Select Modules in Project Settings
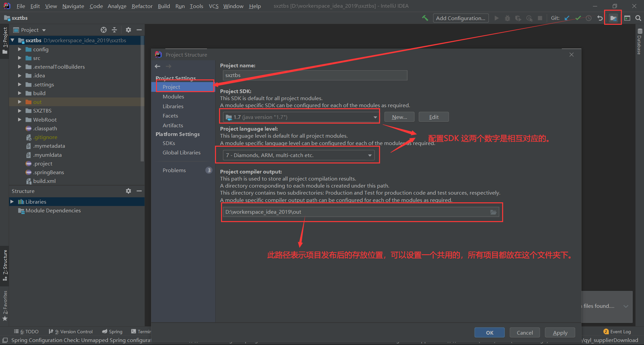644x345 pixels. click(x=173, y=96)
